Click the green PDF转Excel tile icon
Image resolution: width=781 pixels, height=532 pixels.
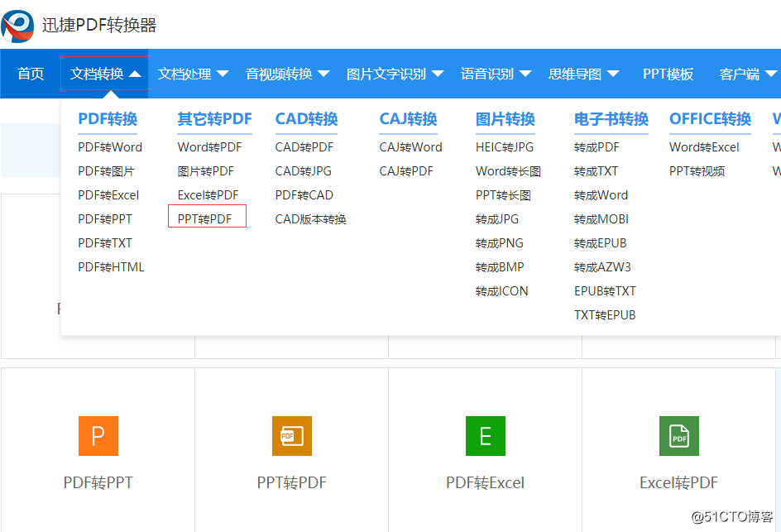pyautogui.click(x=486, y=436)
